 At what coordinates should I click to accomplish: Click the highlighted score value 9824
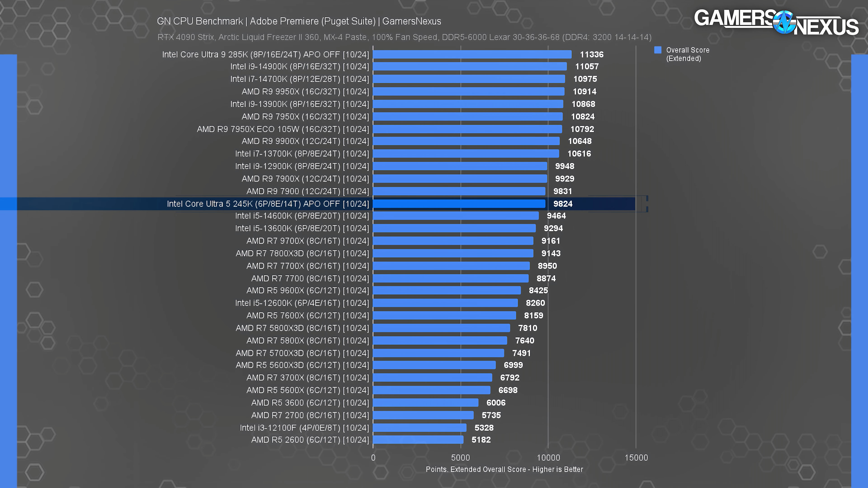click(x=563, y=204)
